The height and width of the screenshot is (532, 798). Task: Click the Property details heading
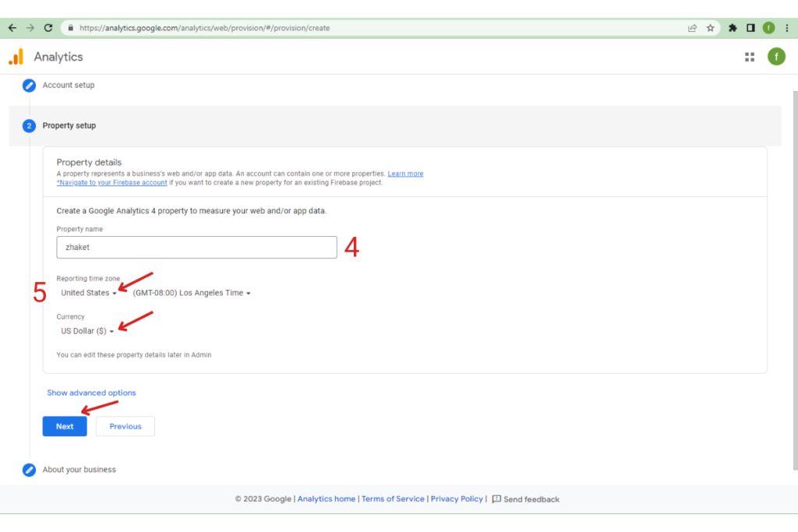tap(89, 162)
